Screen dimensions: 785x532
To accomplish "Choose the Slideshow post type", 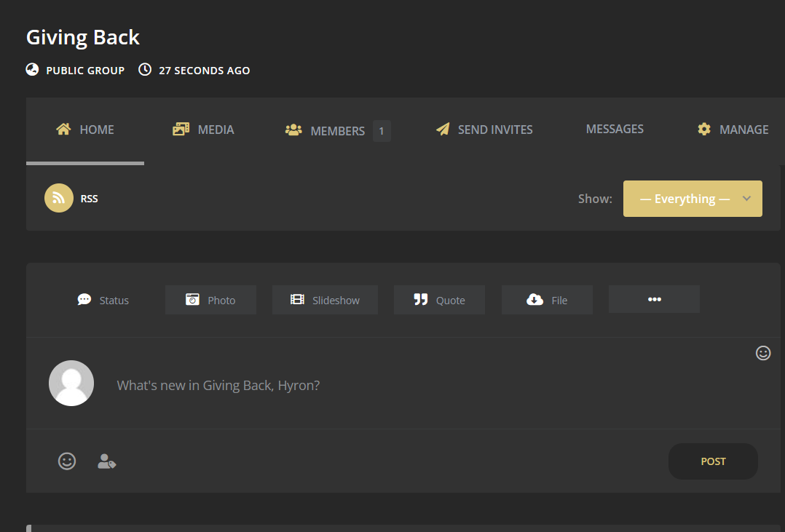I will 325,300.
